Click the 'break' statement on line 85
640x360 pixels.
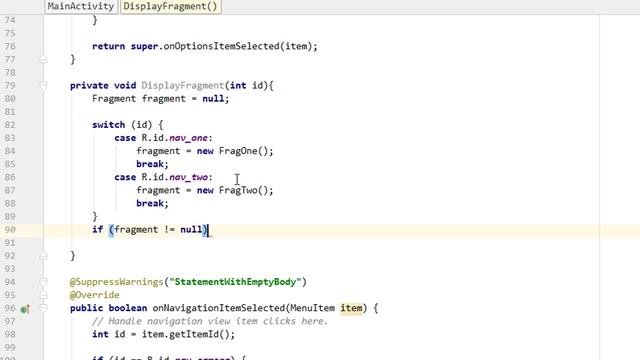(150, 164)
